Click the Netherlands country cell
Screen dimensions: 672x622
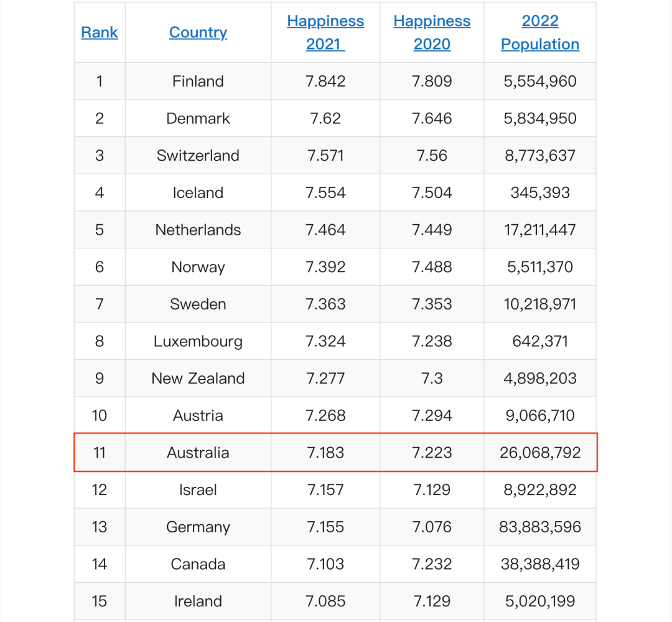click(198, 230)
